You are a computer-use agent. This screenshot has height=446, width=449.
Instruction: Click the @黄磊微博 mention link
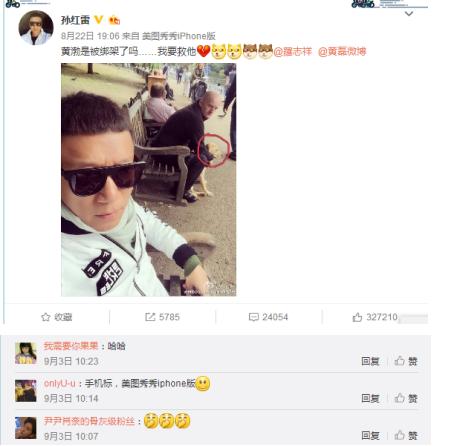342,52
